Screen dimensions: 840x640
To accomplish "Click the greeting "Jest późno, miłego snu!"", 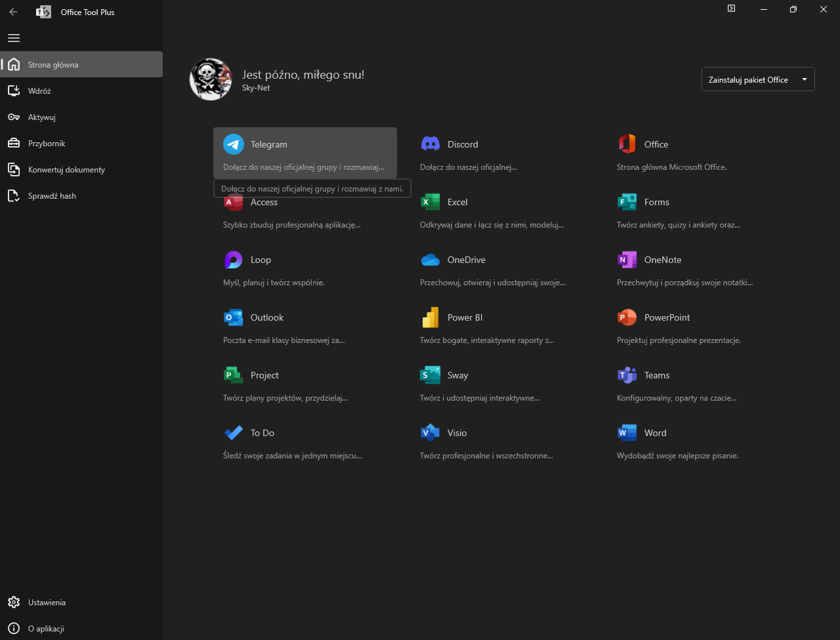I will [303, 75].
